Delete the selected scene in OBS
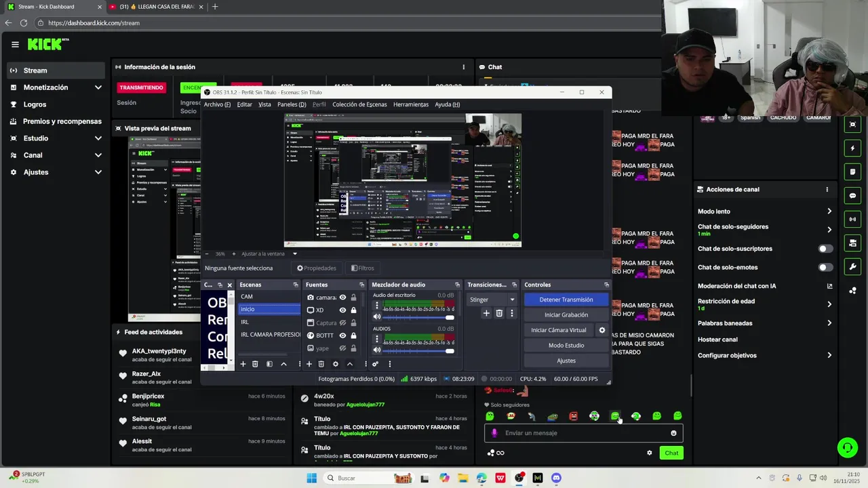 tap(255, 364)
